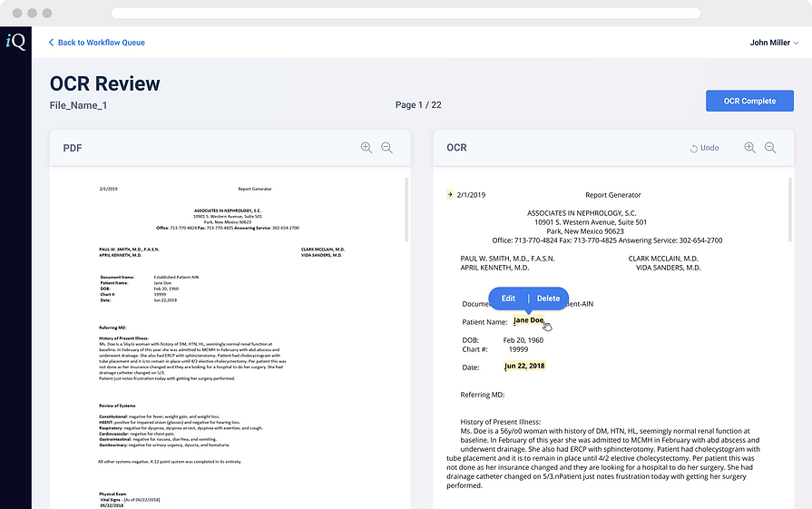
Task: Zoom out on the PDF panel
Action: point(386,148)
